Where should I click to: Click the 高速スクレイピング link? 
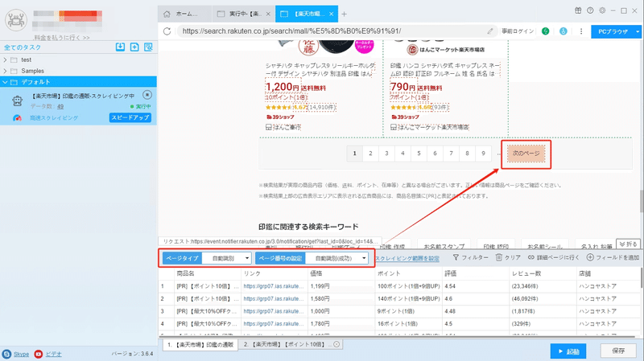[54, 118]
